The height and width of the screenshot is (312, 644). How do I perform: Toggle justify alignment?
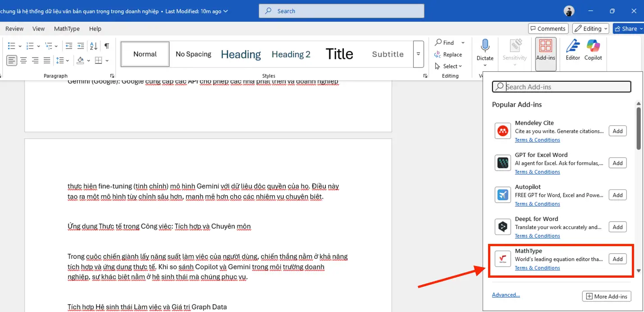[46, 60]
